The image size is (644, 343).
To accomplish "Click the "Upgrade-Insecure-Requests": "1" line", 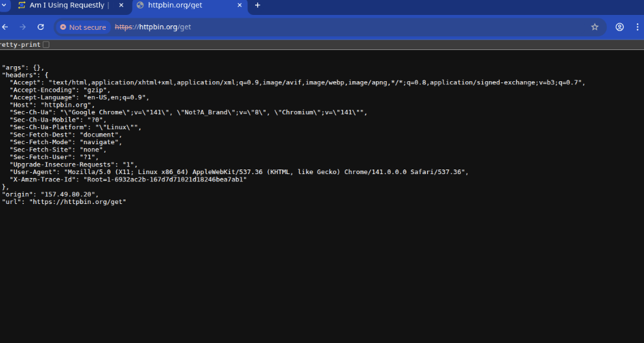I will pos(74,165).
